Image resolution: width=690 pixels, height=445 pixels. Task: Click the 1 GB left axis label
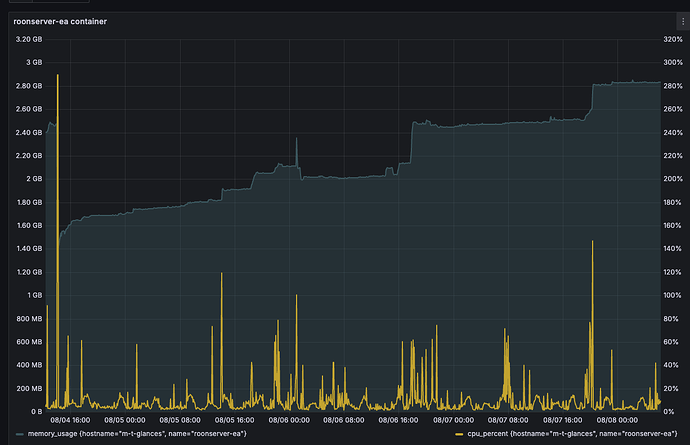point(34,295)
